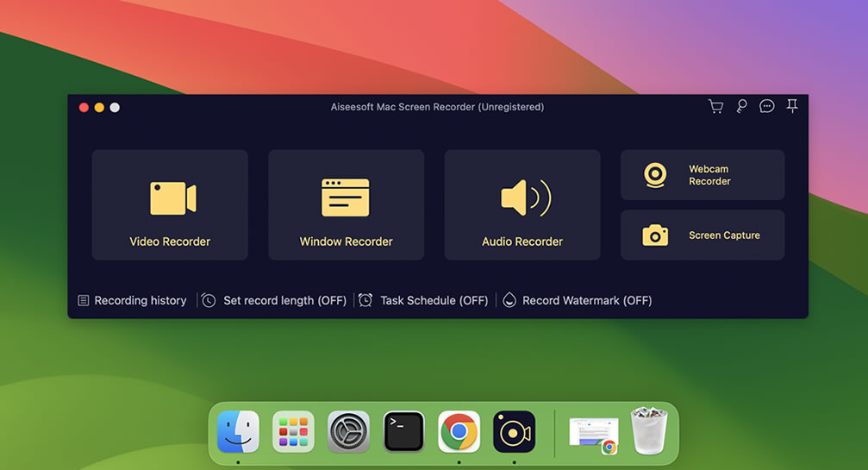
Task: Click the camcorder icon of Video Recorder
Action: 173,198
